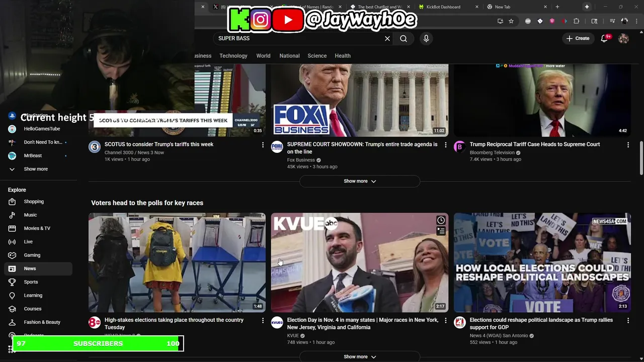The image size is (644, 362).
Task: Open Don't Need To kn... subscription
Action: coord(38,142)
